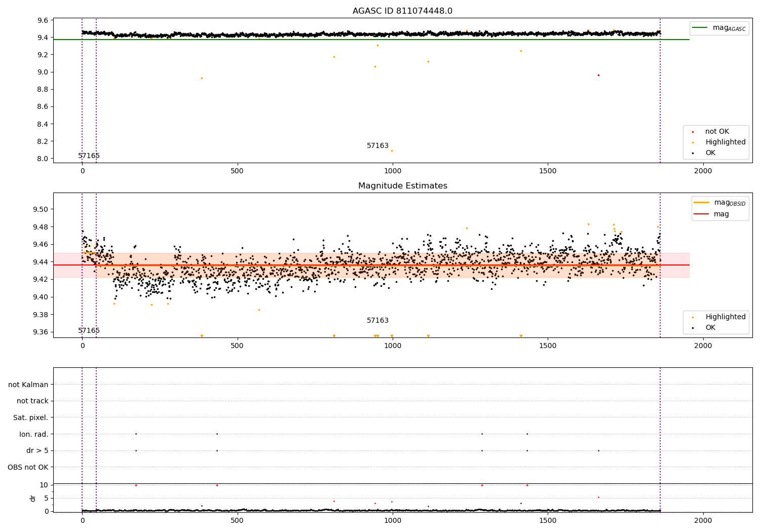Viewport: 760px width, 532px height.
Task: Click the "9.44" y-tick of the middle plot
Action: (41, 262)
